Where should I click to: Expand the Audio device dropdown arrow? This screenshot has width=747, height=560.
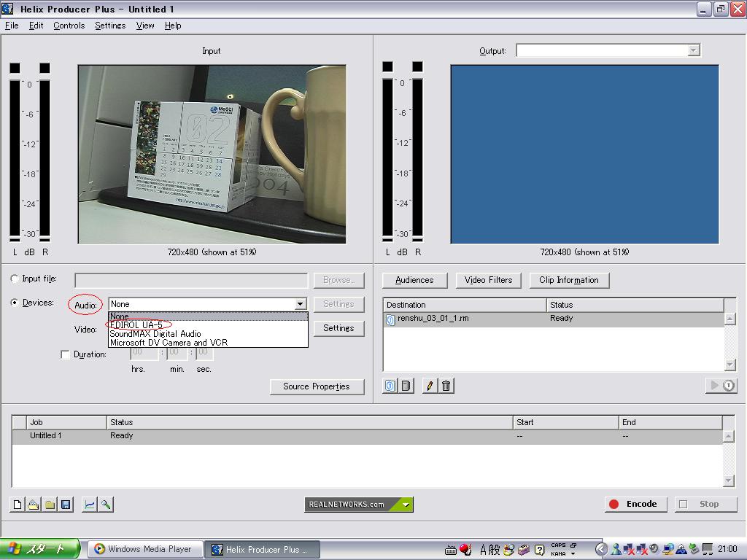click(x=300, y=304)
